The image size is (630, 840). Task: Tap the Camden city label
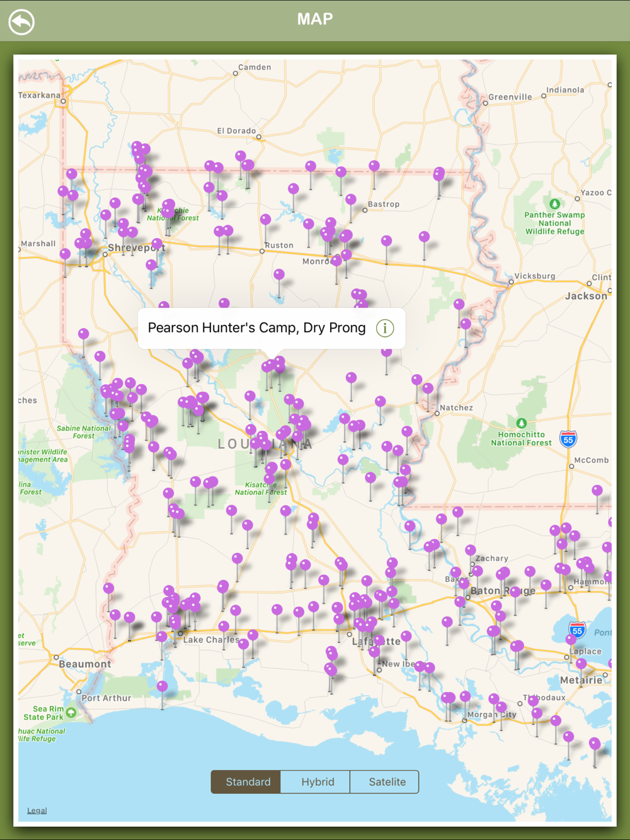255,67
